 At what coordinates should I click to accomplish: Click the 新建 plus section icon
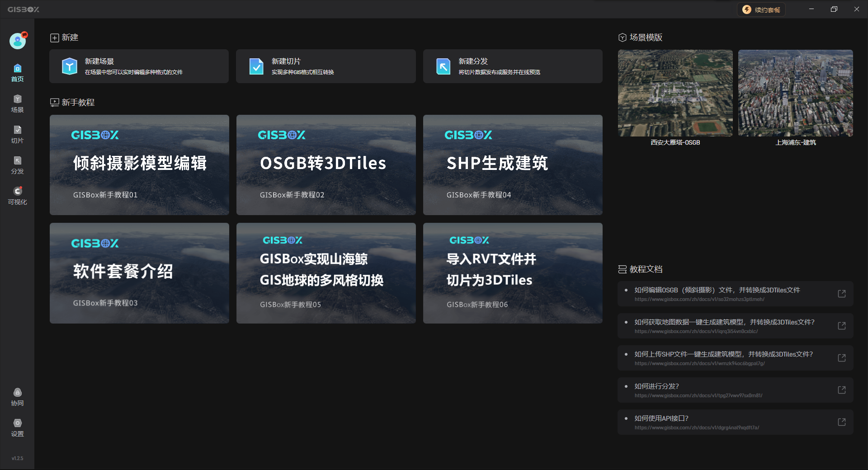click(x=55, y=38)
